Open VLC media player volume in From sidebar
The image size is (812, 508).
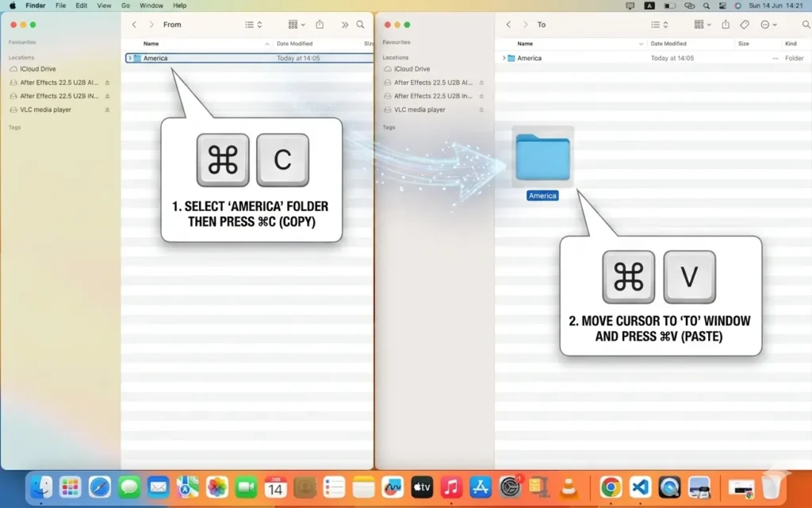[45, 110]
